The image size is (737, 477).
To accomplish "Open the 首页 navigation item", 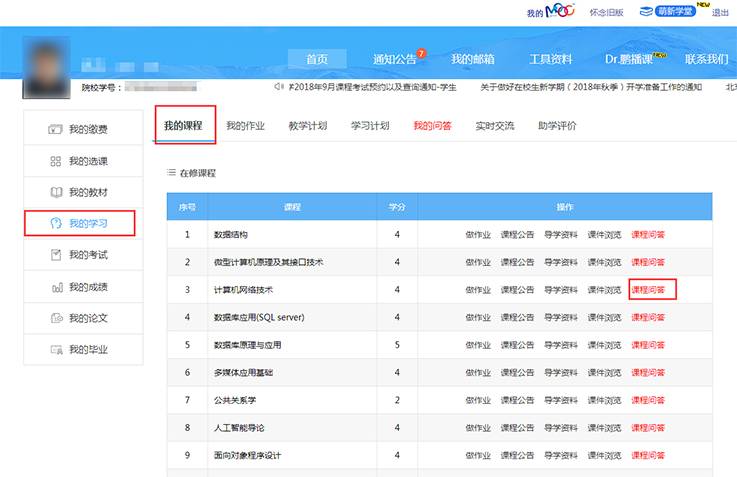I will 317,59.
